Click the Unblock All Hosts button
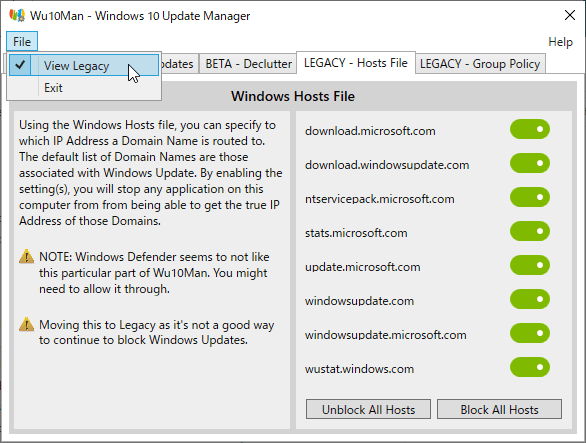This screenshot has height=443, width=586. (368, 409)
